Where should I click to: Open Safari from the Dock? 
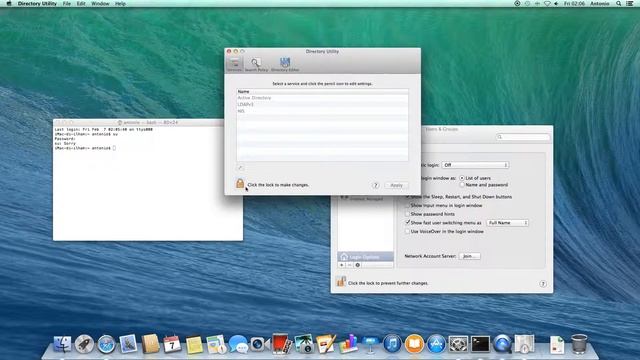[106, 344]
